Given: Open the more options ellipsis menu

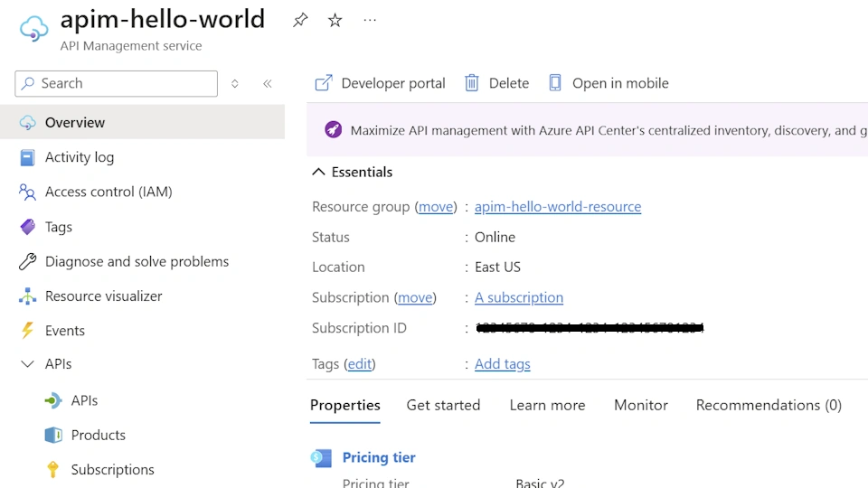Looking at the screenshot, I should coord(370,21).
